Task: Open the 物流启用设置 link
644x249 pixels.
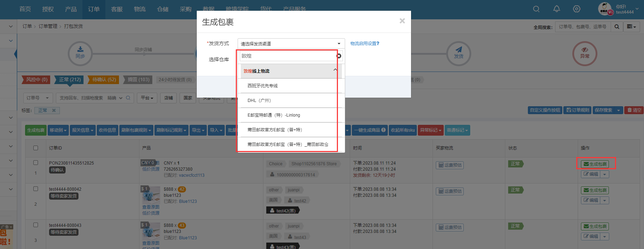Action: point(365,44)
